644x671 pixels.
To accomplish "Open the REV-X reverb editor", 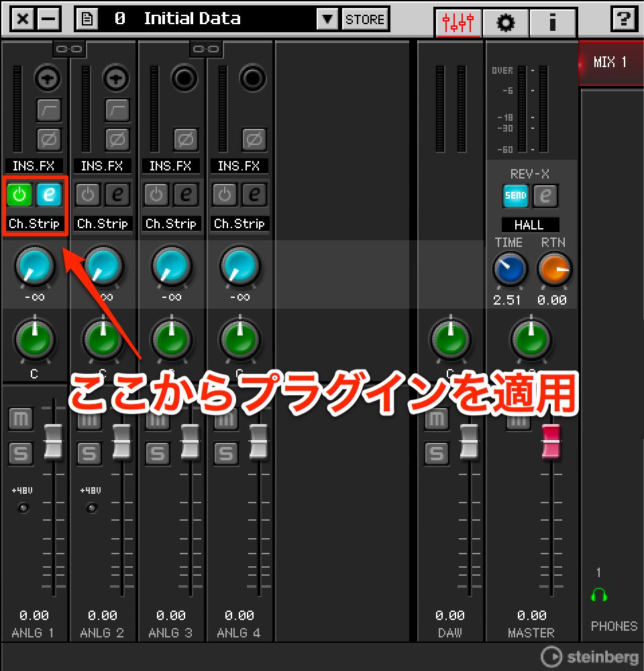I will pos(545,195).
